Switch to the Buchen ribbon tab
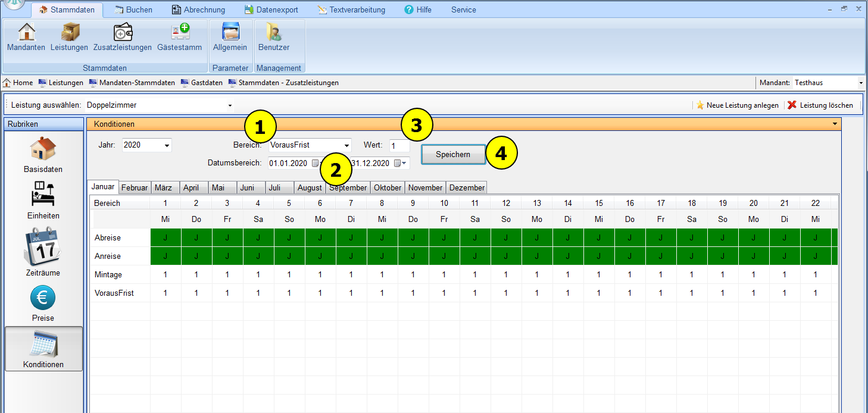This screenshot has height=413, width=868. tap(133, 10)
